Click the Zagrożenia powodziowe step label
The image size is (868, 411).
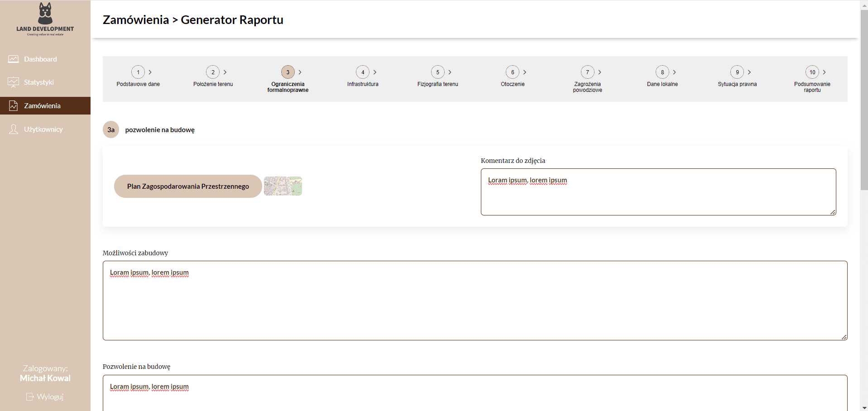tap(588, 87)
